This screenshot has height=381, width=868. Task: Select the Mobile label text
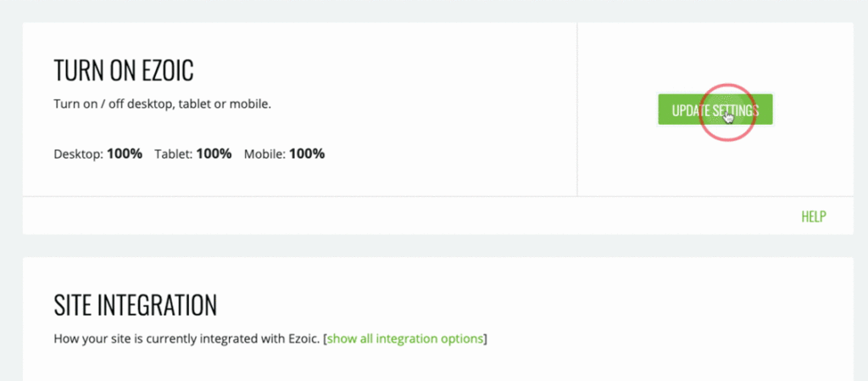click(264, 154)
